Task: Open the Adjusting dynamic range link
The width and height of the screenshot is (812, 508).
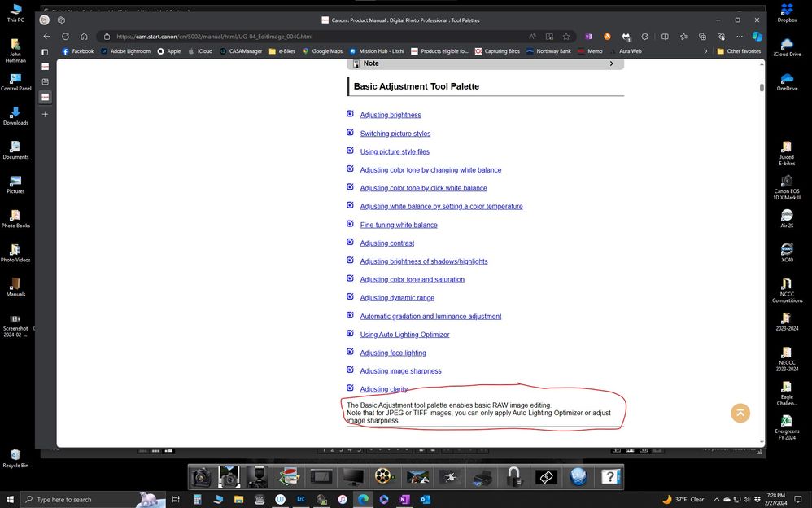Action: coord(397,297)
